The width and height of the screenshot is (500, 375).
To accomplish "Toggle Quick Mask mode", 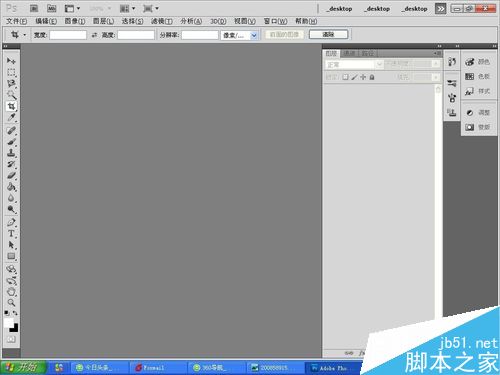I will click(x=11, y=339).
